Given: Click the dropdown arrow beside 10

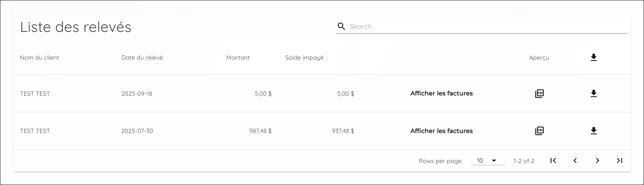Looking at the screenshot, I should click(494, 161).
